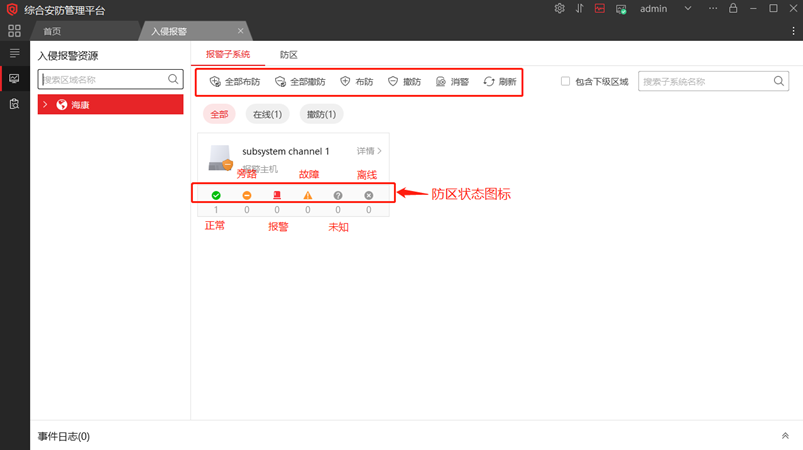This screenshot has height=450, width=803.
Task: Switch to the 报警子系统 tab
Action: 228,54
